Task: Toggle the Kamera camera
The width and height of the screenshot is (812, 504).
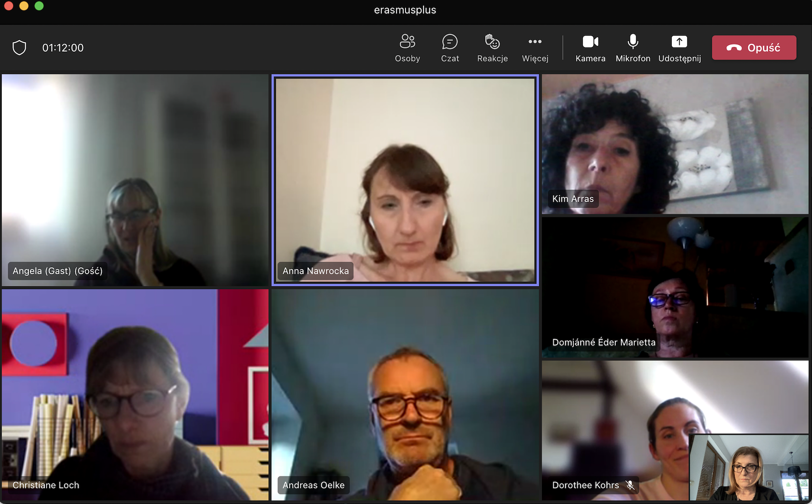Action: click(x=590, y=48)
